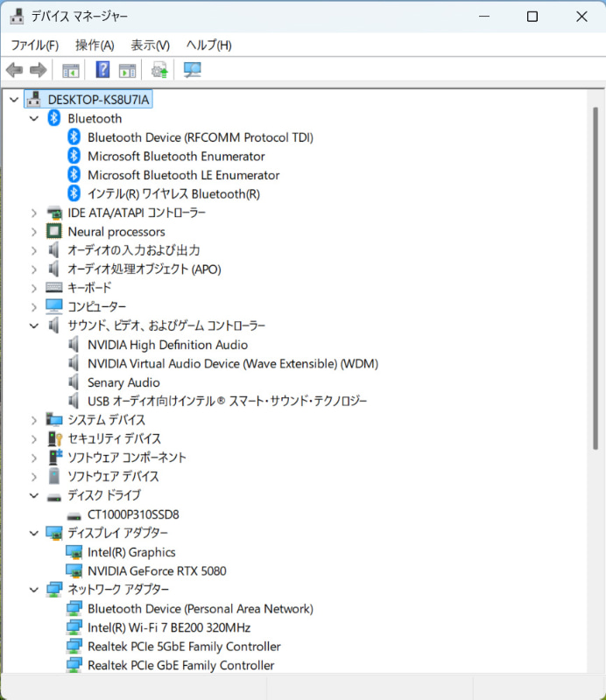Image resolution: width=606 pixels, height=700 pixels.
Task: Click the IDE ATA/ATAPI controller icon
Action: 54,213
